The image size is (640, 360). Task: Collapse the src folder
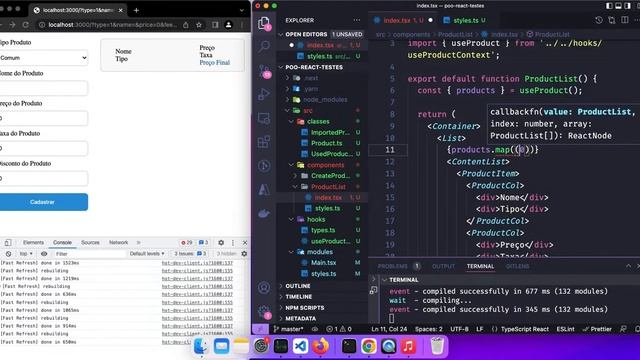[x=307, y=111]
